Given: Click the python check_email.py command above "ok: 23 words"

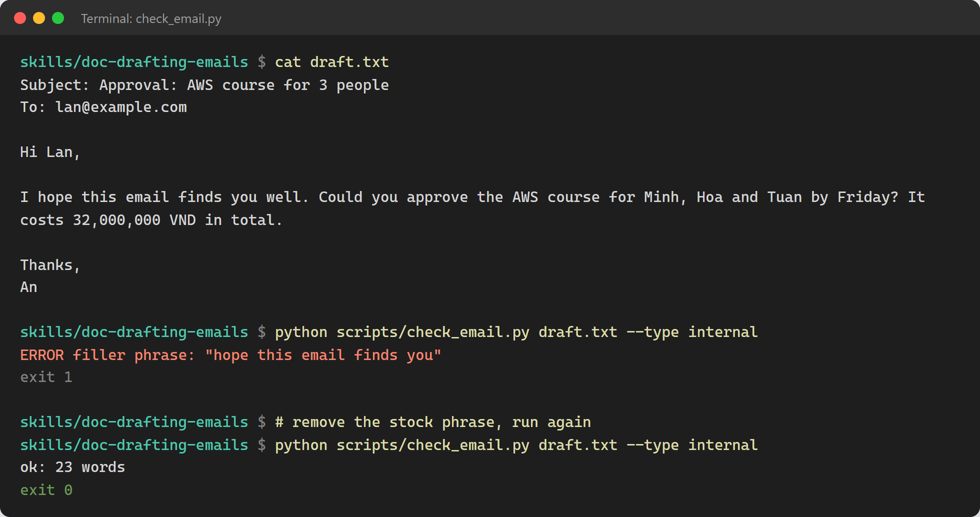Looking at the screenshot, I should (x=516, y=445).
